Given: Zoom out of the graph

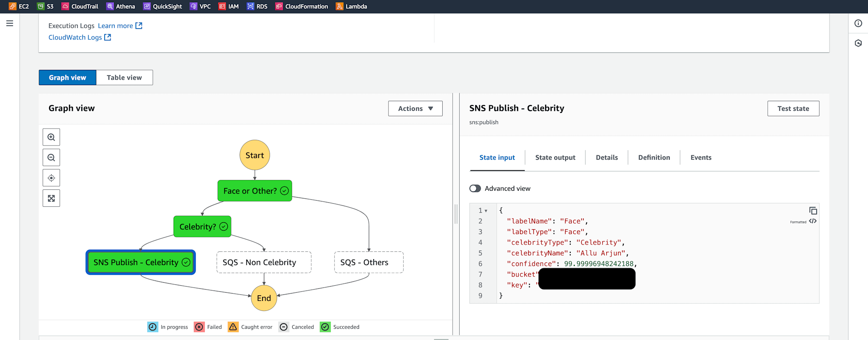Looking at the screenshot, I should [51, 158].
